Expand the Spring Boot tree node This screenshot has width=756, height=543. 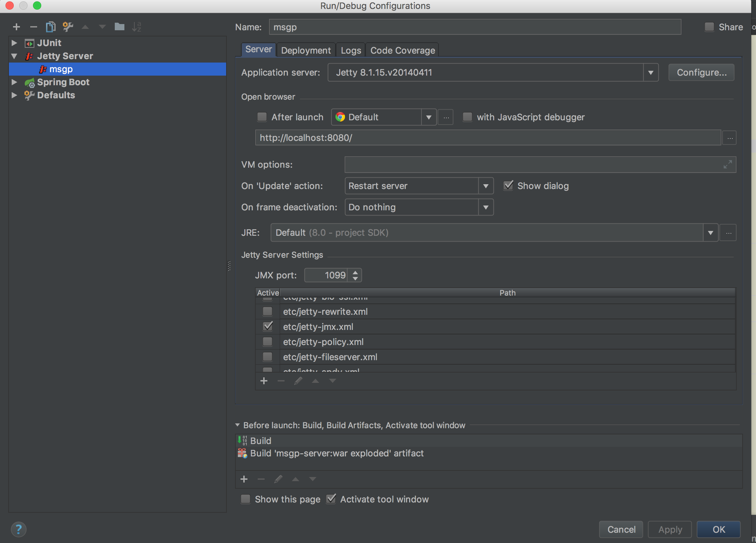click(x=14, y=82)
